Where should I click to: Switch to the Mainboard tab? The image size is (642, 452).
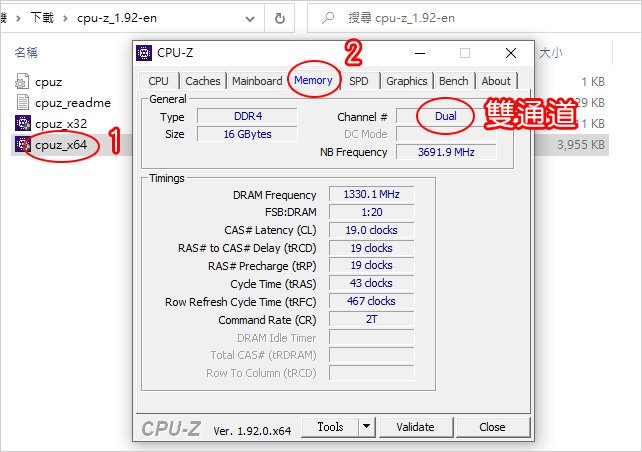click(257, 81)
